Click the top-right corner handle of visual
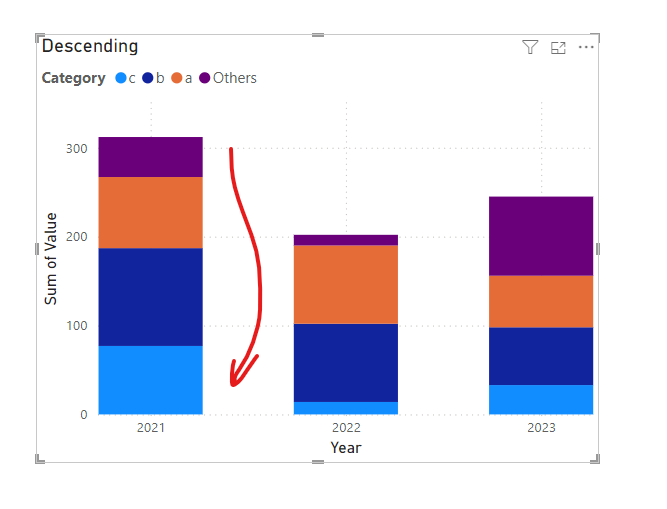Screen dimensions: 667x509 [x=596, y=38]
